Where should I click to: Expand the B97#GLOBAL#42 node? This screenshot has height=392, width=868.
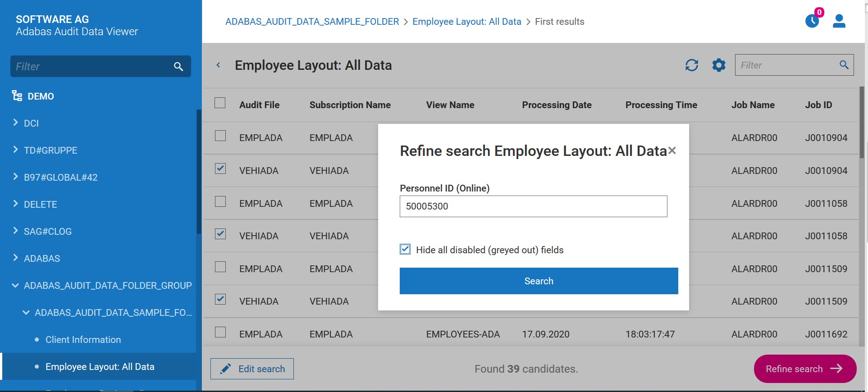point(15,177)
